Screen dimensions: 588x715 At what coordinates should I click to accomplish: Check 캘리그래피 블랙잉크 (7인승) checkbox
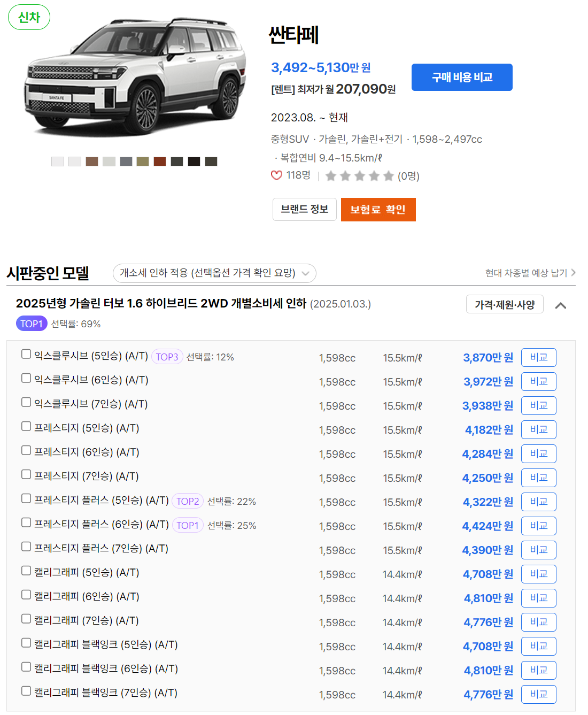(x=26, y=691)
